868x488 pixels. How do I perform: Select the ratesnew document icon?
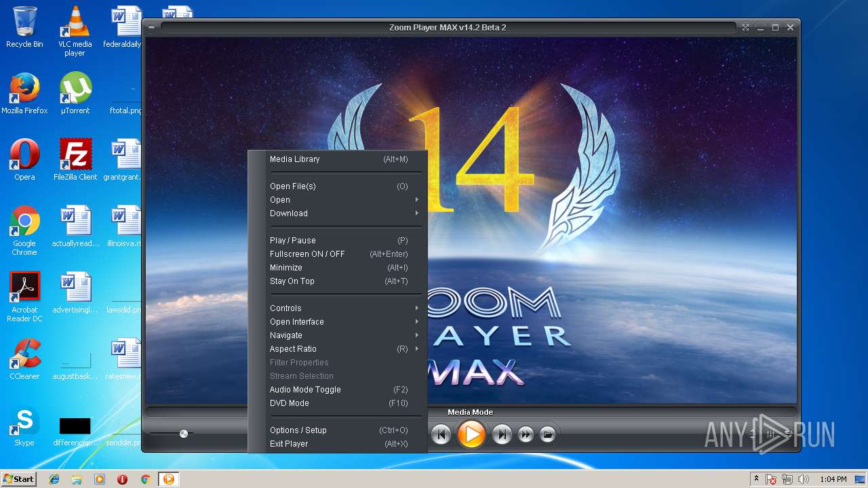pyautogui.click(x=123, y=359)
